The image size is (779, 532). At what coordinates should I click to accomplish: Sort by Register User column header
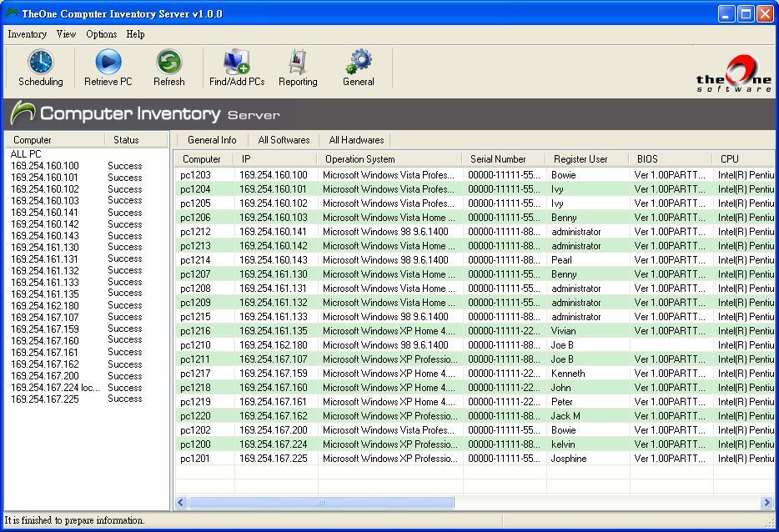[x=588, y=159]
